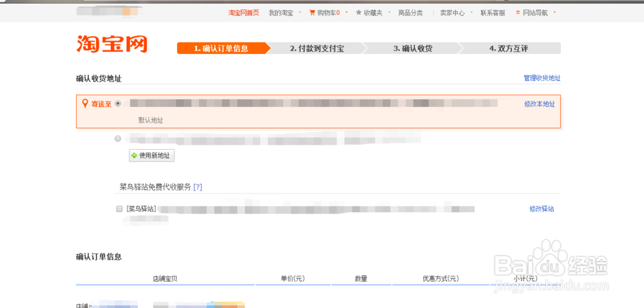Click 修改驿站 link
This screenshot has height=308, width=644.
click(x=542, y=209)
